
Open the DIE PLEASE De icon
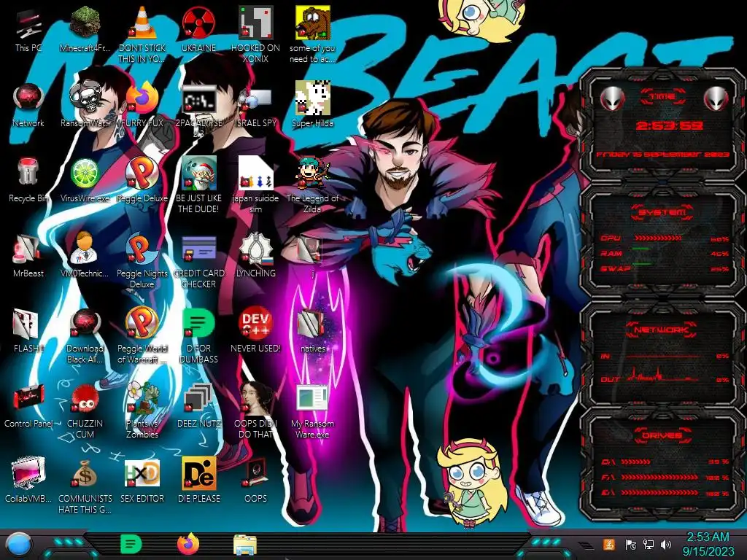(199, 473)
